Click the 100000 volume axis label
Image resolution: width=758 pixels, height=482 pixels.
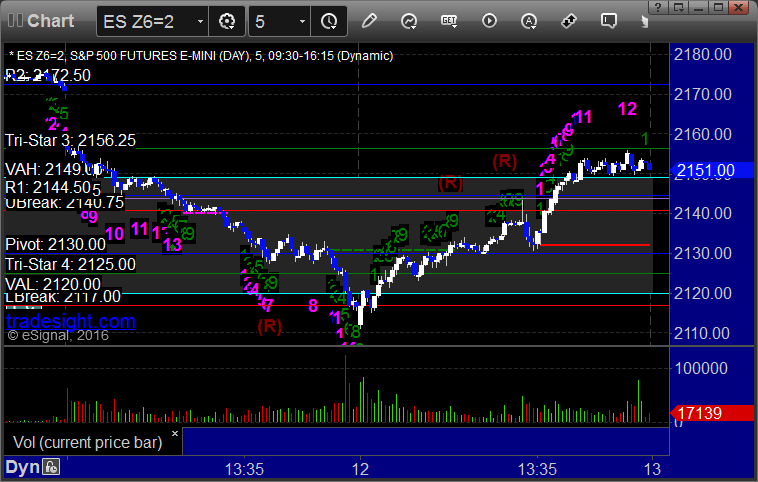(701, 368)
